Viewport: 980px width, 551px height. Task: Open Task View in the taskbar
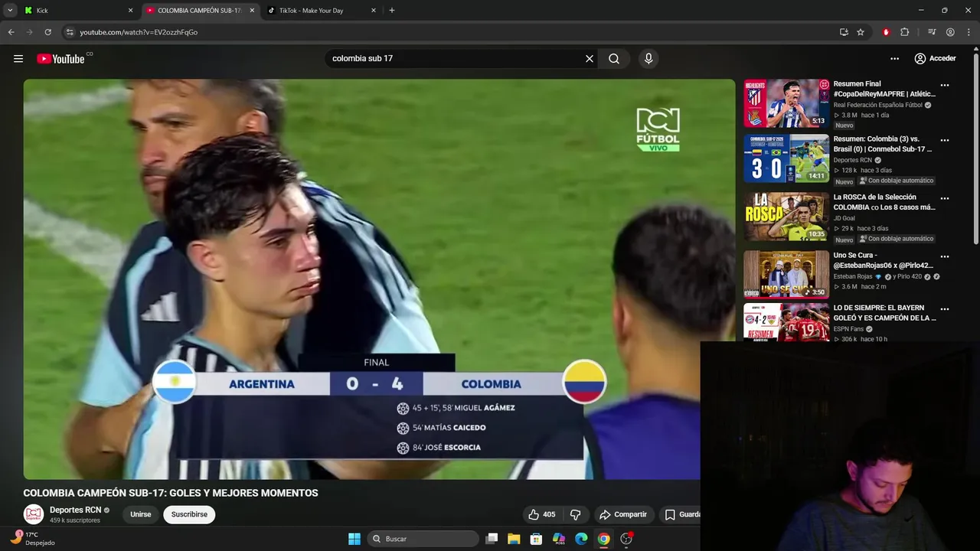pos(492,539)
